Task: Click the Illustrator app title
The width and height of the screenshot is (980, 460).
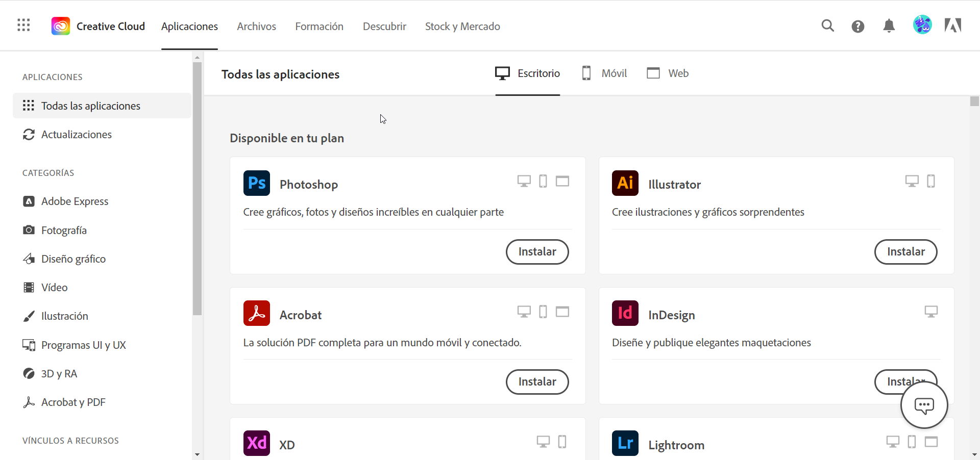Action: [x=674, y=185]
